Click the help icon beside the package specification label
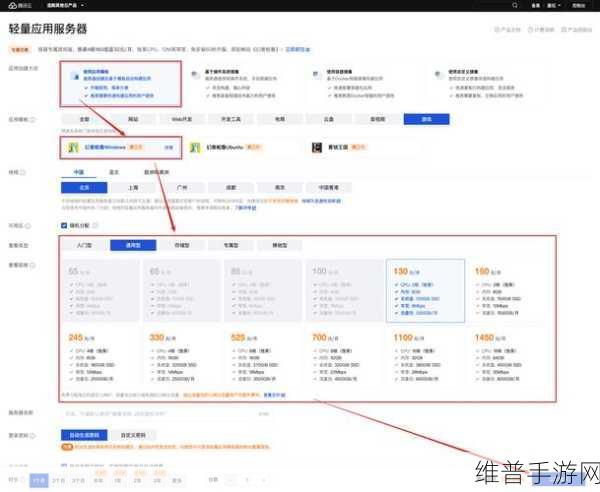 click(33, 265)
